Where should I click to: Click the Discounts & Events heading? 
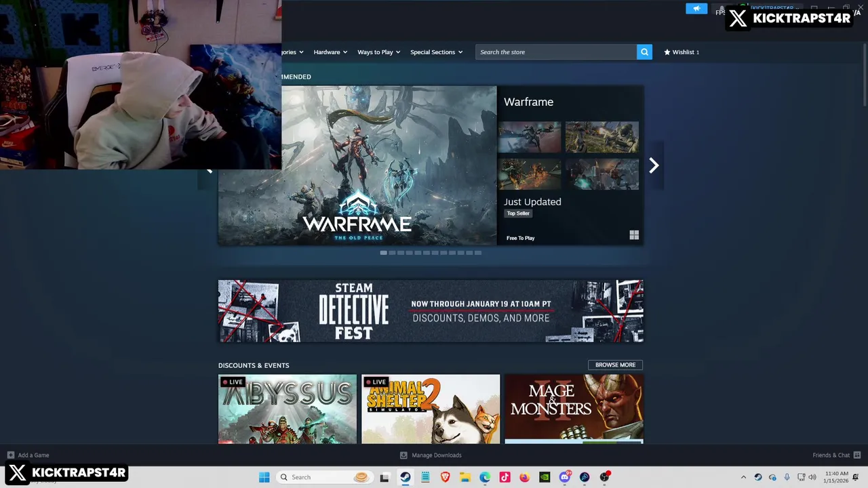(x=254, y=365)
